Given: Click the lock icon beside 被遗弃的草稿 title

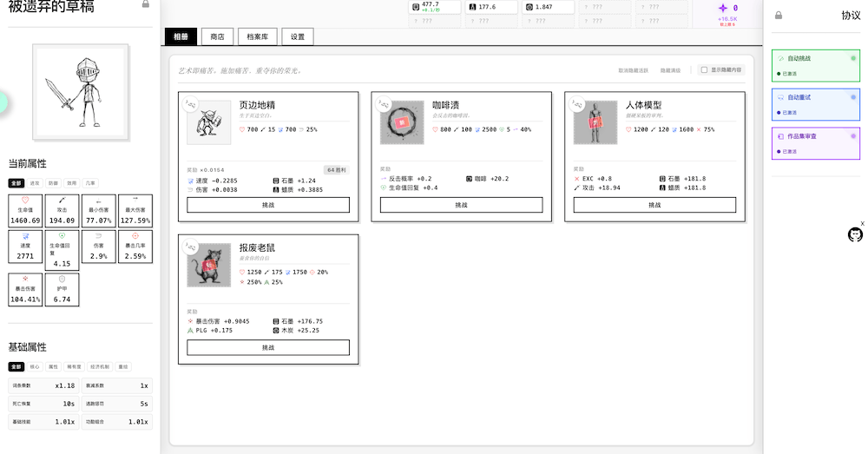Looking at the screenshot, I should 145,4.
